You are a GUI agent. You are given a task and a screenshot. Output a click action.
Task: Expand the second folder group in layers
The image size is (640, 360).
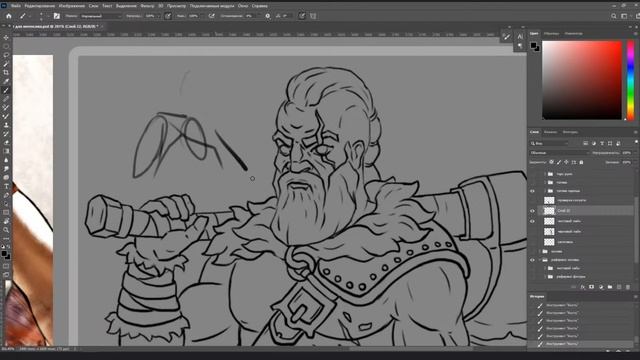click(x=545, y=182)
